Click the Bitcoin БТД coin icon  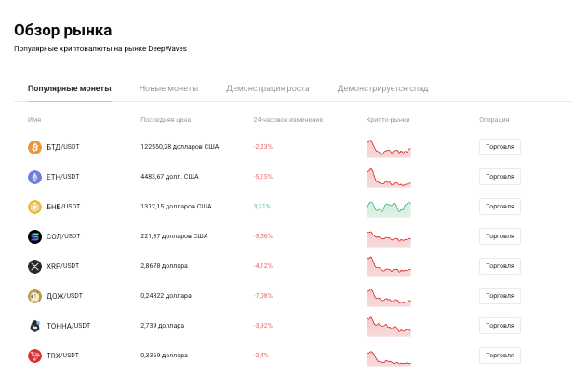click(35, 147)
